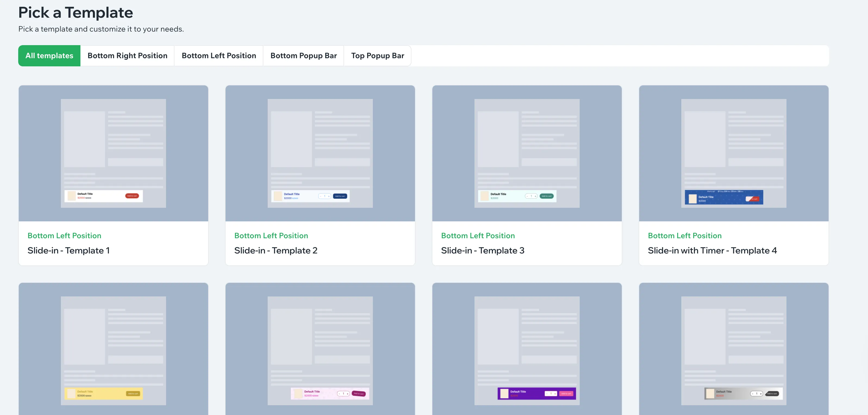Select the All templates tab
This screenshot has width=868, height=415.
coord(49,56)
